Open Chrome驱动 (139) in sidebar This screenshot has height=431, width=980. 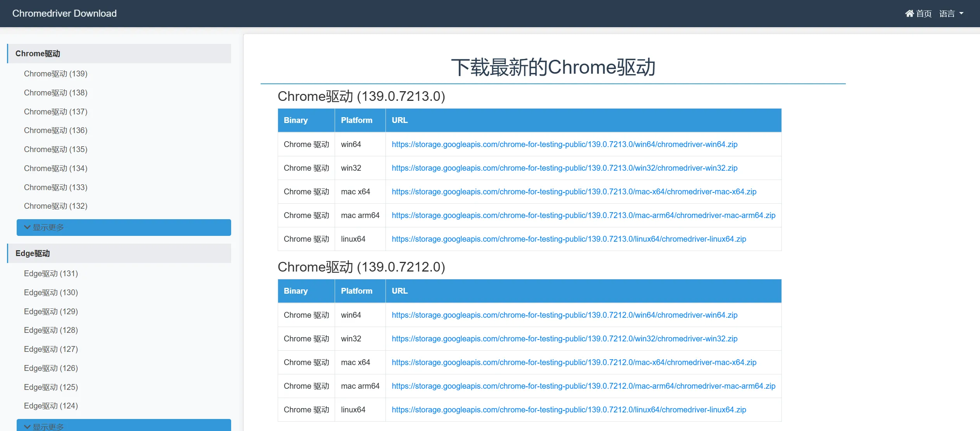click(x=55, y=74)
